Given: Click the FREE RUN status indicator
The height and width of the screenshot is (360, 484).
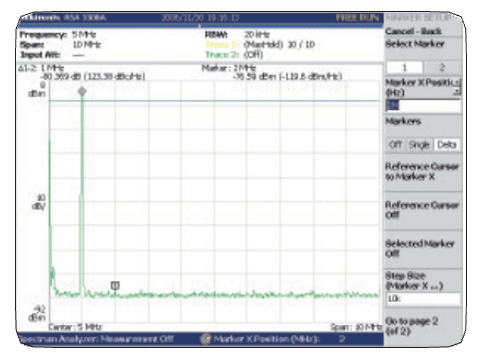Looking at the screenshot, I should click(357, 17).
